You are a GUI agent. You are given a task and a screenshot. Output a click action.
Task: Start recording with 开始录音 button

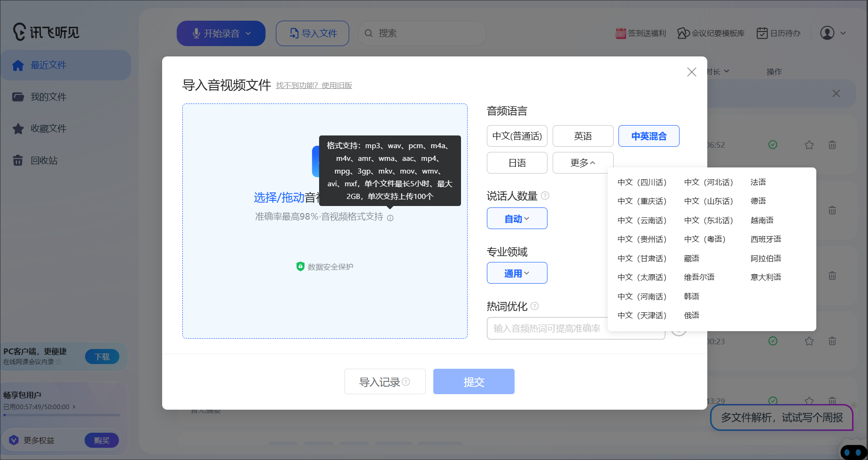tap(221, 33)
